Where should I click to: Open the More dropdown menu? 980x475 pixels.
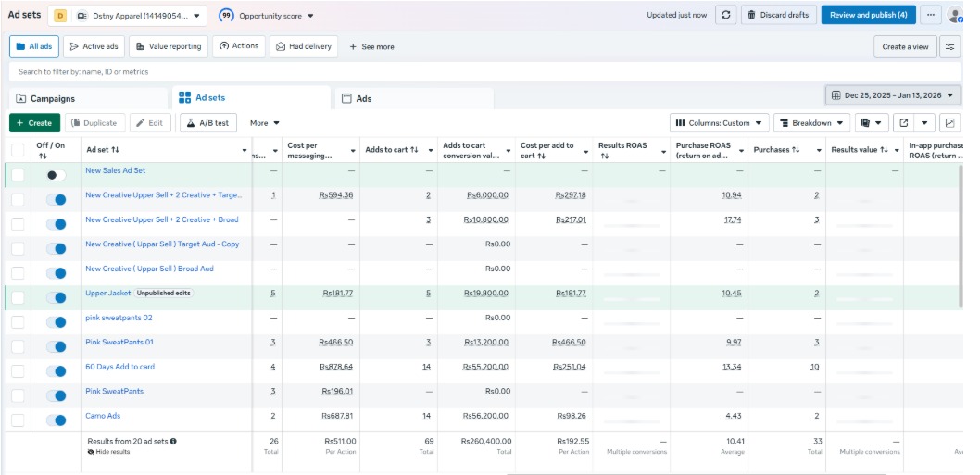tap(264, 123)
